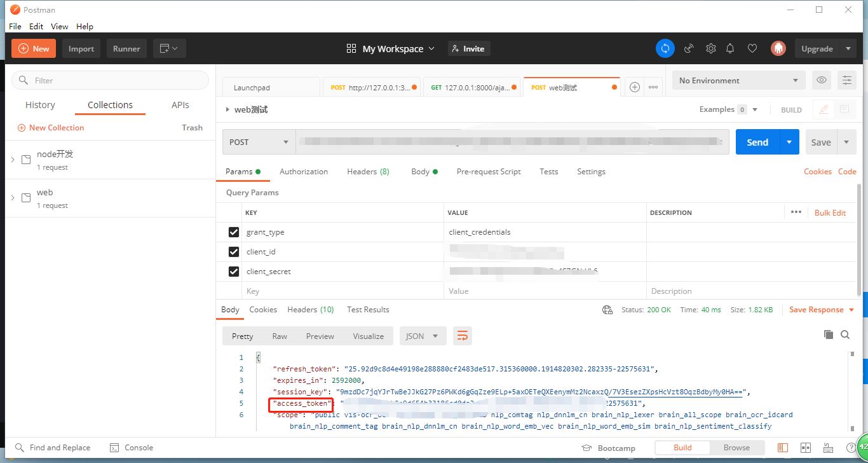
Task: Open the File menu
Action: pyautogui.click(x=15, y=26)
